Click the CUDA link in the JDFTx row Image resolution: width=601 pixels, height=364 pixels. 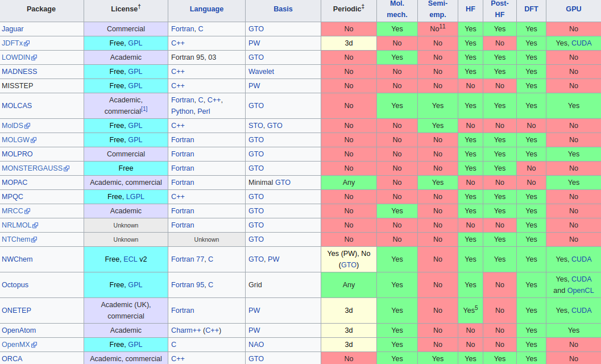coord(582,43)
